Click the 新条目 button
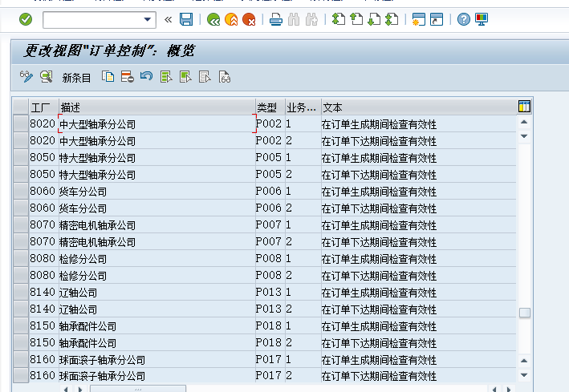The width and height of the screenshot is (569, 392). tap(76, 78)
